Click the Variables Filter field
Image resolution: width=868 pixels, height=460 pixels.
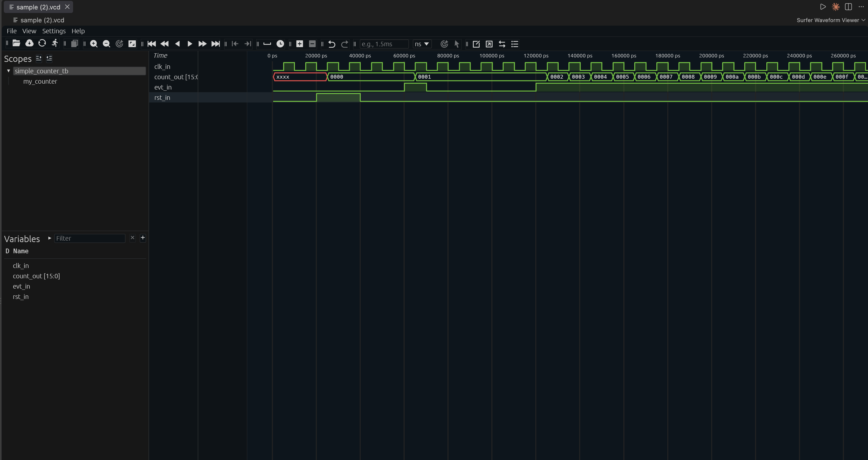tap(90, 238)
